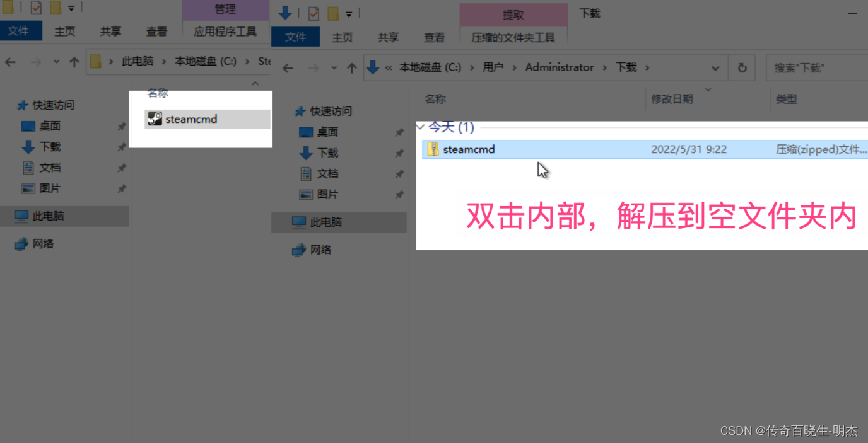Viewport: 868px width, 443px height.
Task: Click the 此电脑 computer icon in the 管理 window sidebar
Action: click(x=21, y=216)
